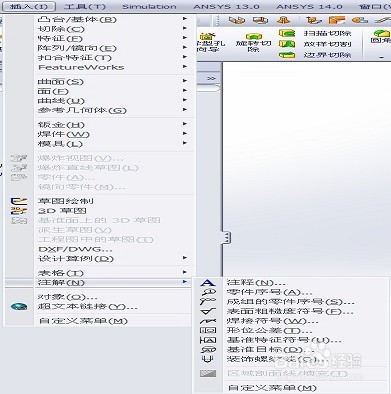This screenshot has width=391, height=394.
Task: Open the 工具(T) menu
Action: [85, 6]
